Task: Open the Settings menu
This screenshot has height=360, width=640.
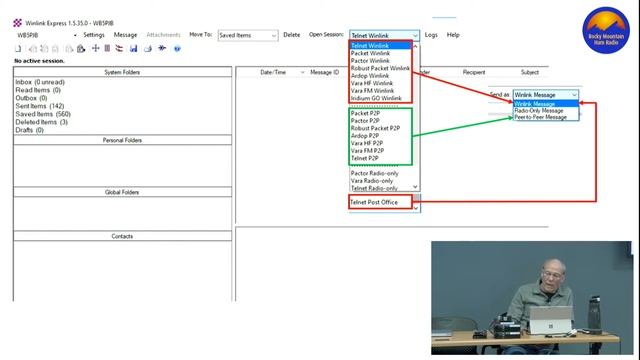Action: coord(94,35)
